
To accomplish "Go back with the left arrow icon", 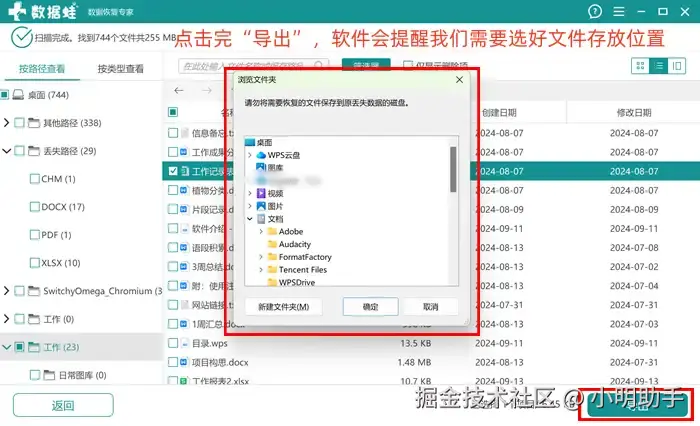I will coord(179,91).
